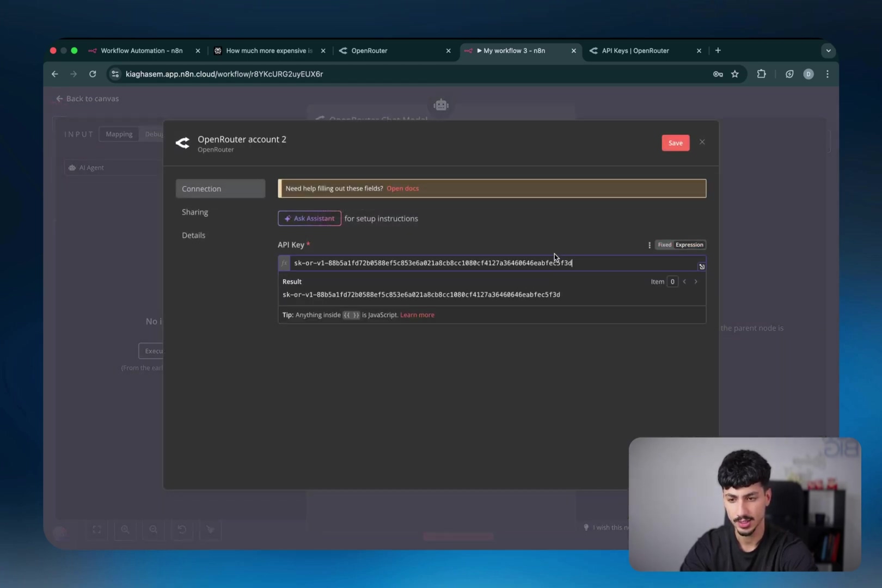
Task: Open the Chrome profile avatar
Action: (808, 74)
